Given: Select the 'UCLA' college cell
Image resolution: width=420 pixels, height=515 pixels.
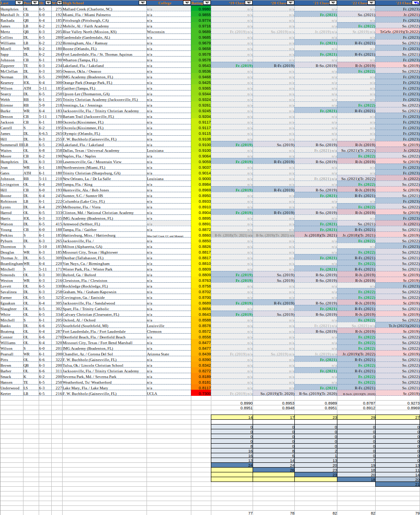Looking at the screenshot, I should (x=169, y=394).
